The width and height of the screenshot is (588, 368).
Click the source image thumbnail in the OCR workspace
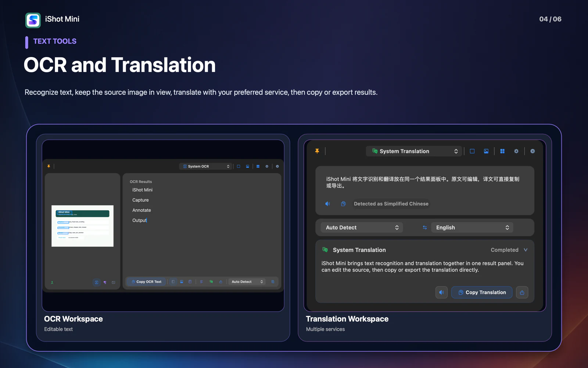click(82, 226)
